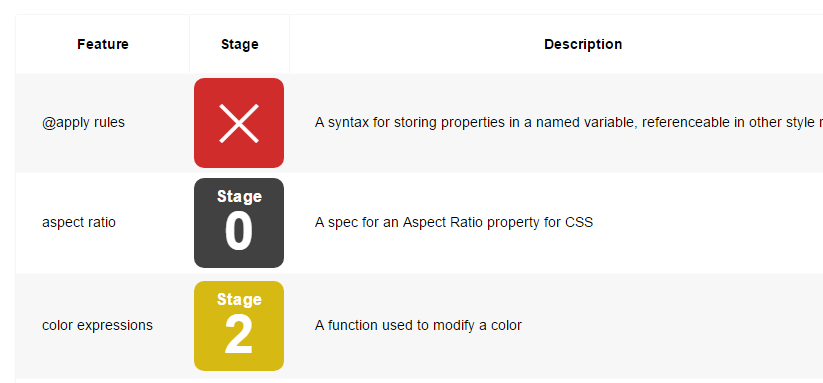823x383 pixels.
Task: Click the large 2 numeral in yellow badge
Action: [x=239, y=335]
